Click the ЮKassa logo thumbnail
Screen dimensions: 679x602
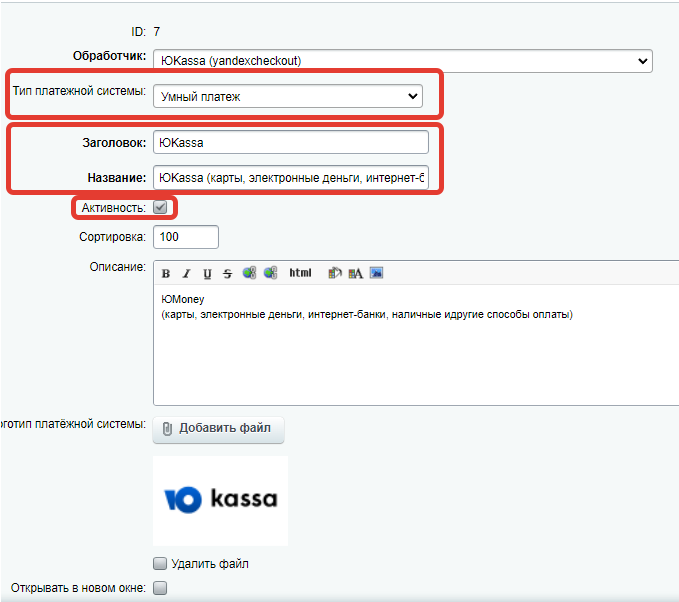click(221, 500)
